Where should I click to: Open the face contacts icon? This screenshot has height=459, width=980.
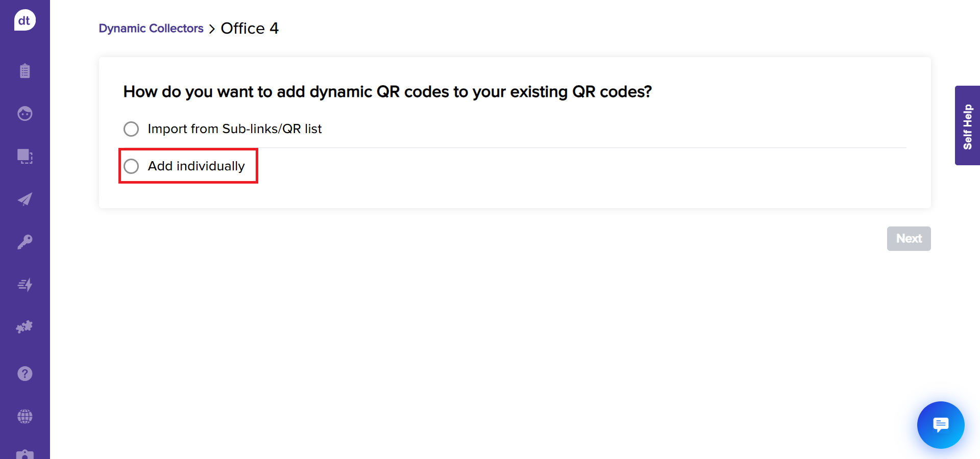[24, 113]
